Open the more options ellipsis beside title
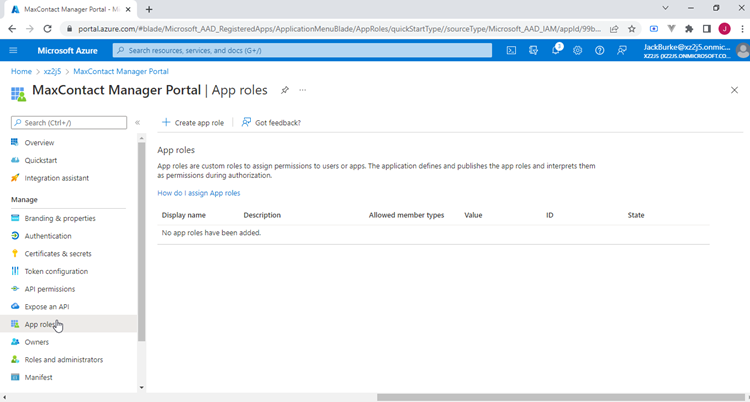This screenshot has height=402, width=750. [x=303, y=90]
